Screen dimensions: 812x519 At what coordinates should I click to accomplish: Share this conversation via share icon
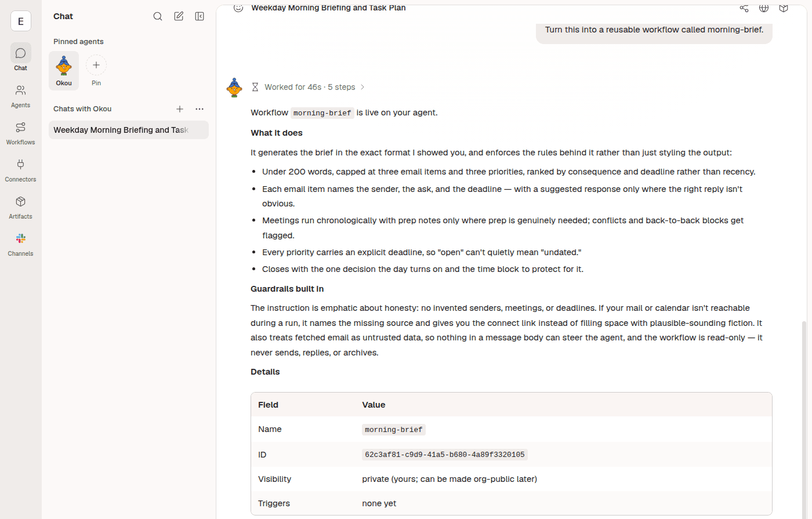click(744, 8)
